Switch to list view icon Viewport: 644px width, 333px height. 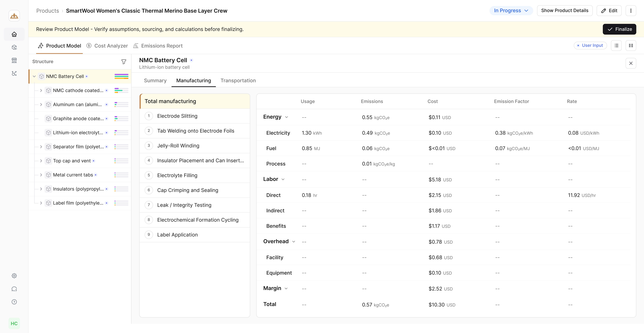coord(616,45)
